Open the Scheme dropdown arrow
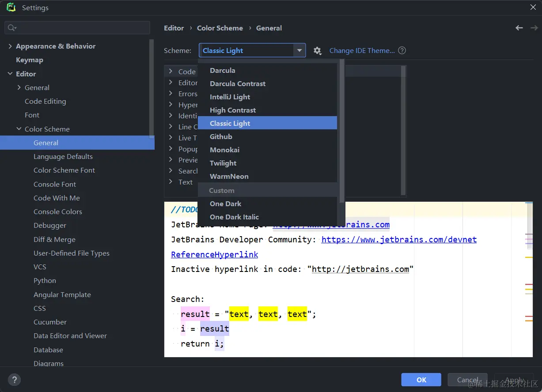The height and width of the screenshot is (392, 542). [300, 50]
